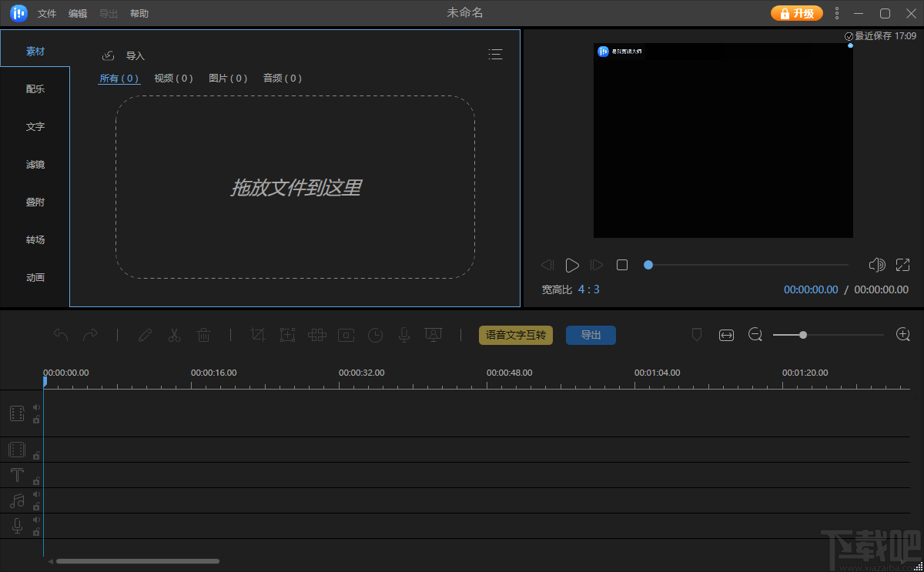Click the blue 导出 export button
This screenshot has height=572, width=924.
pyautogui.click(x=591, y=335)
